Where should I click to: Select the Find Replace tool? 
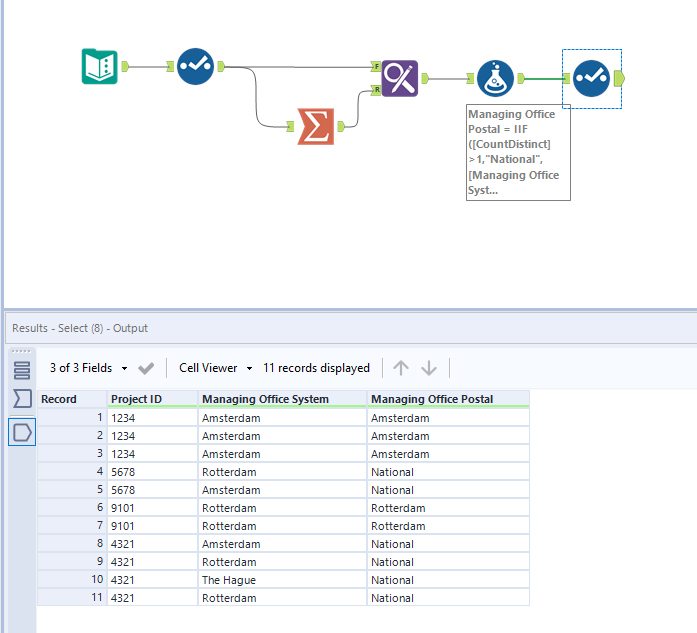pos(400,78)
